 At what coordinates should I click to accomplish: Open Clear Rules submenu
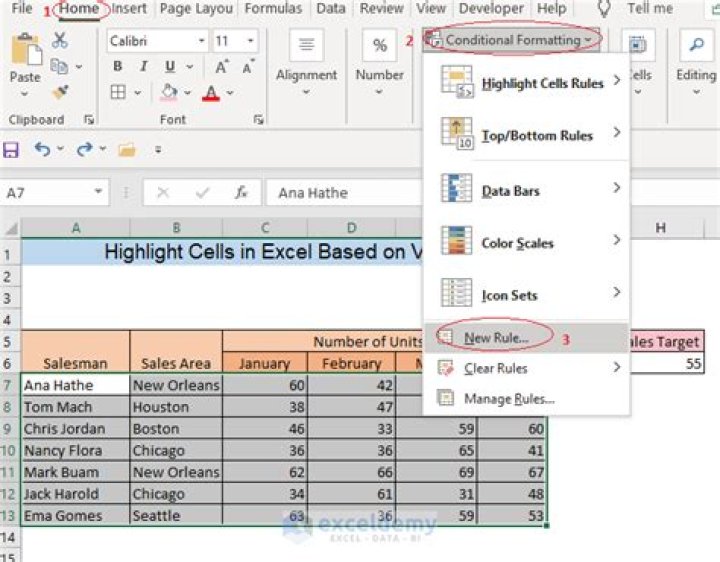pos(527,368)
